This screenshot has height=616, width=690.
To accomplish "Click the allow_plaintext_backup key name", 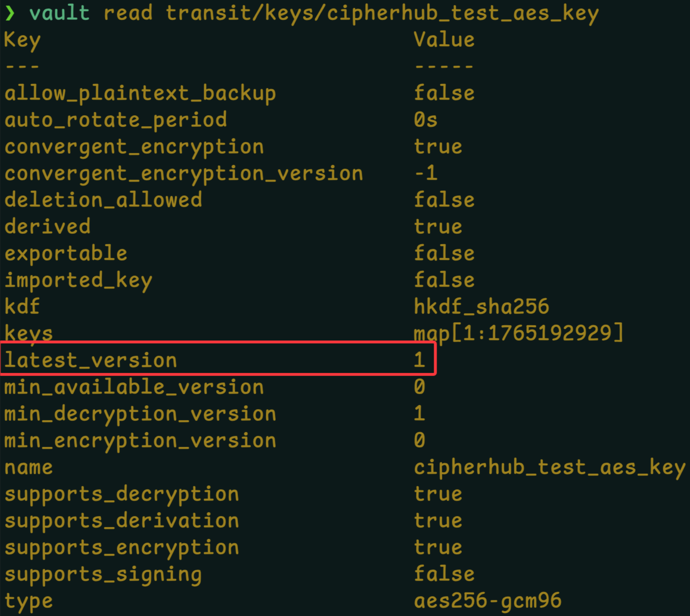I will 140,94.
